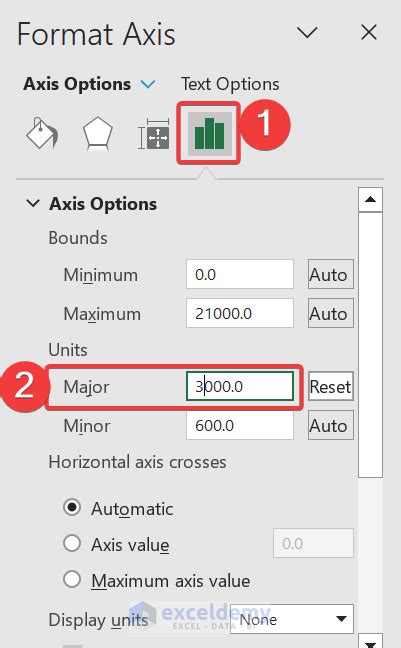Close the Format Axis pane
Screen dimensions: 401x648
click(369, 32)
